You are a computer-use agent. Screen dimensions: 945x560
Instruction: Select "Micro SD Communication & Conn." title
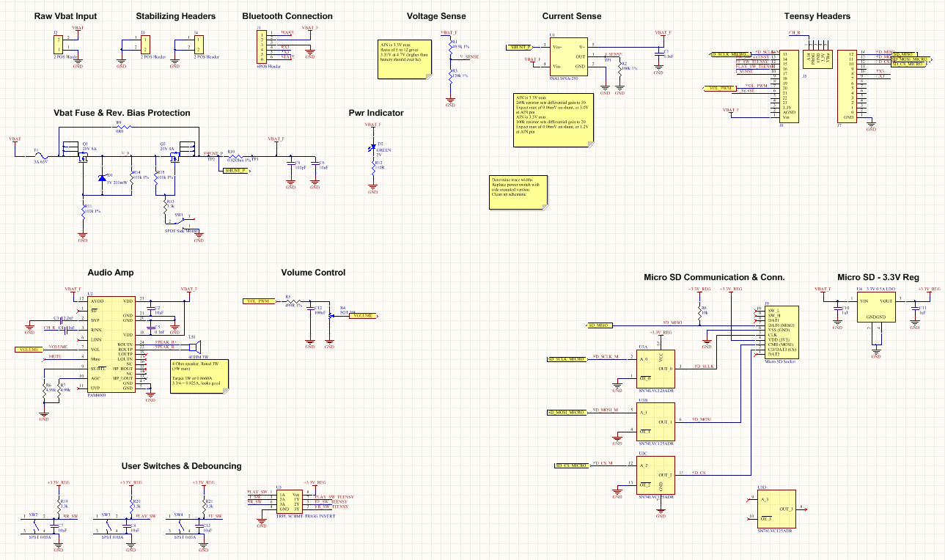(714, 277)
